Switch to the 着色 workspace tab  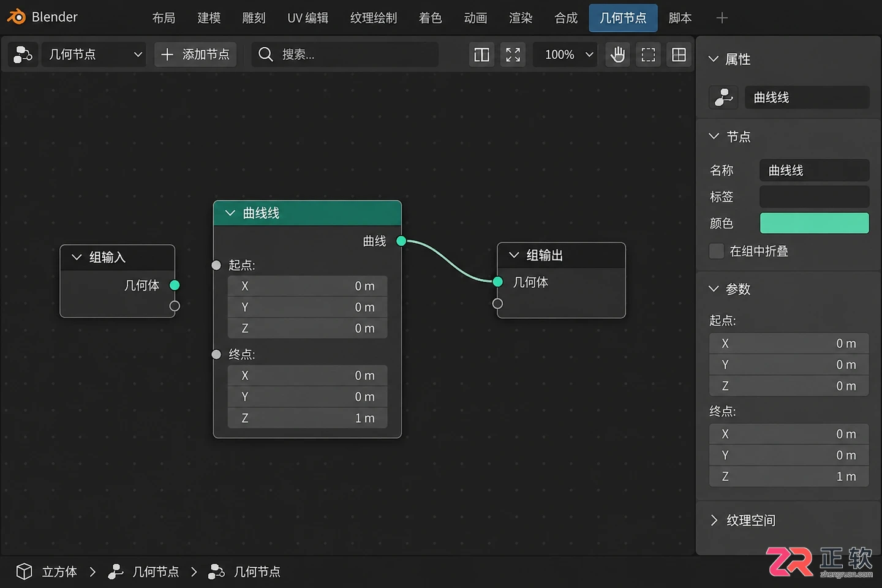[430, 18]
